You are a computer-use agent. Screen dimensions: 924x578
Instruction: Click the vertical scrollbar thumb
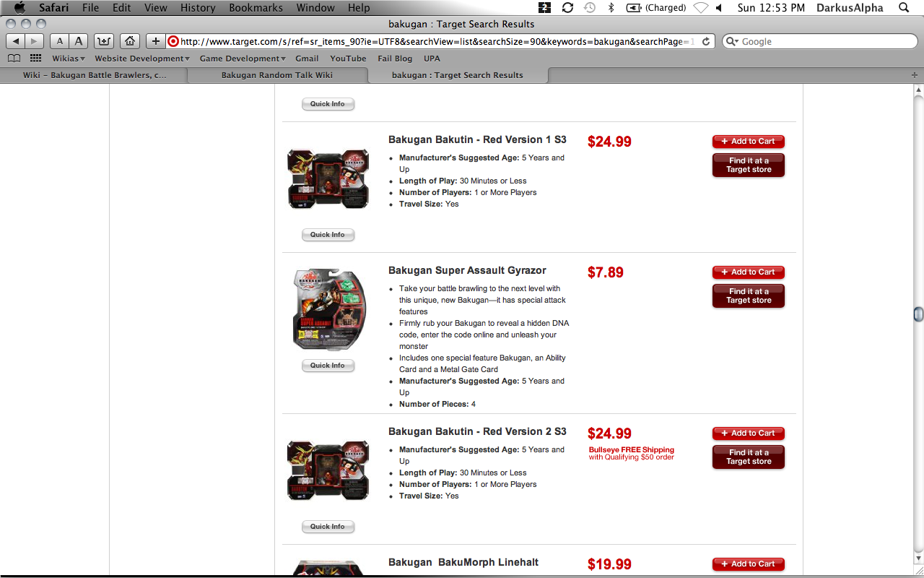coord(918,314)
